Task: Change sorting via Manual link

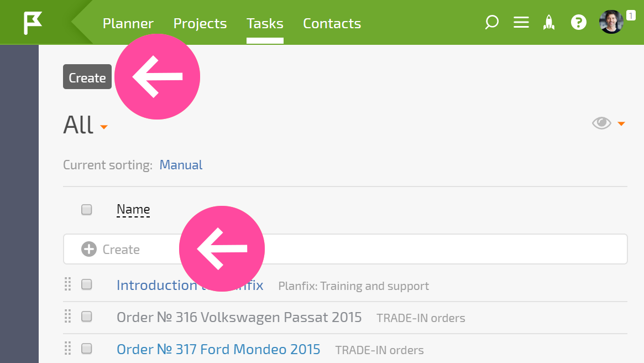Action: point(181,165)
